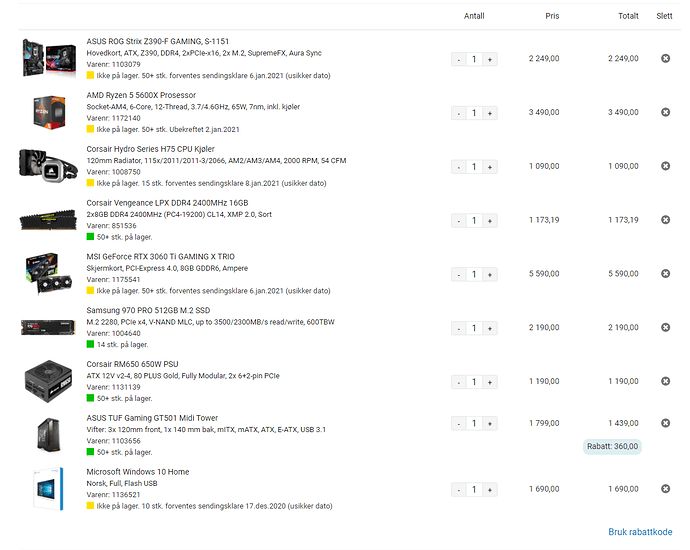The height and width of the screenshot is (550, 690).
Task: Click the Pris column header
Action: pos(552,16)
